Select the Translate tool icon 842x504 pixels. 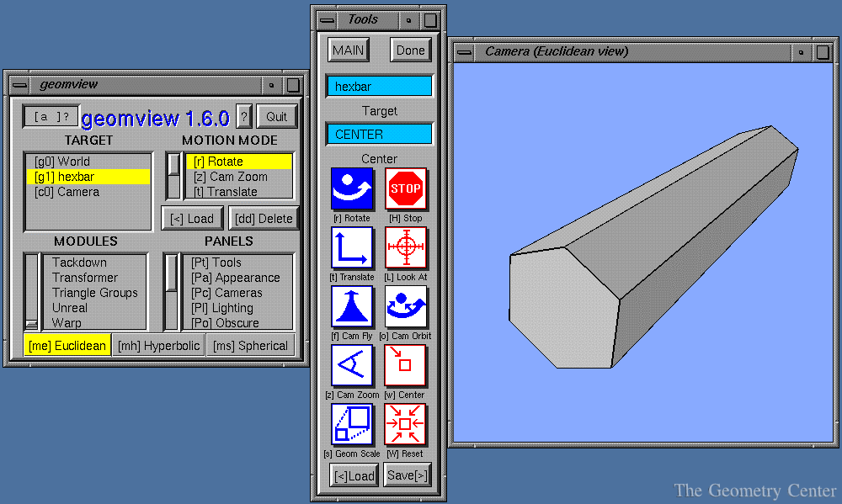(352, 247)
